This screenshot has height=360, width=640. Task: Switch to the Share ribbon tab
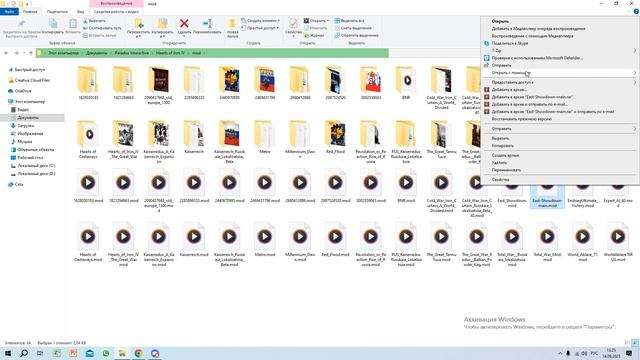(57, 11)
